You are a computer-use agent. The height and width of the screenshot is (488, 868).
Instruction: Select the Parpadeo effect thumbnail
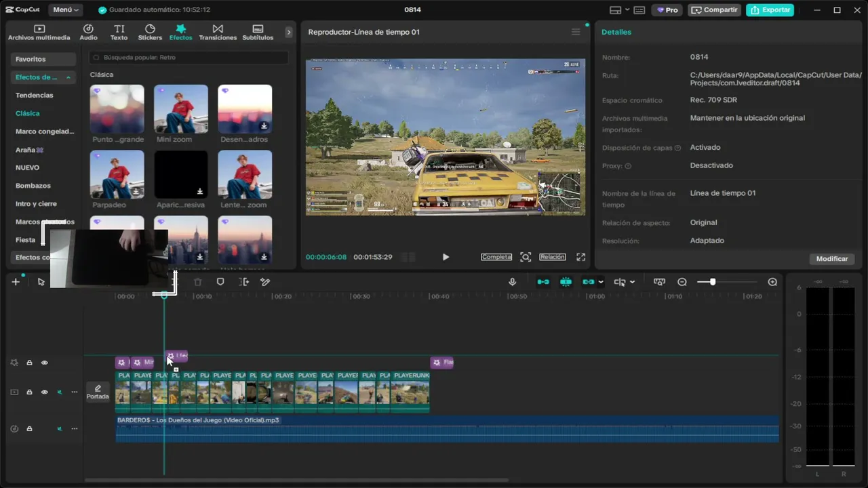pyautogui.click(x=117, y=175)
